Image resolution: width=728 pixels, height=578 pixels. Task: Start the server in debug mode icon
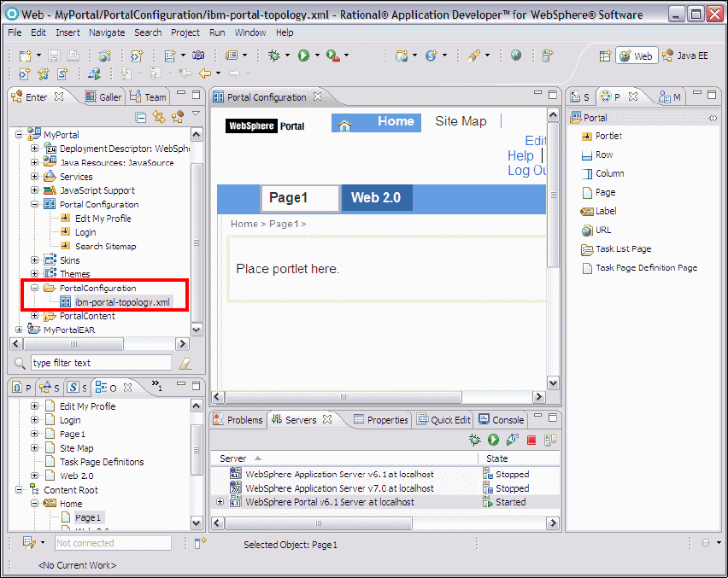(x=474, y=440)
